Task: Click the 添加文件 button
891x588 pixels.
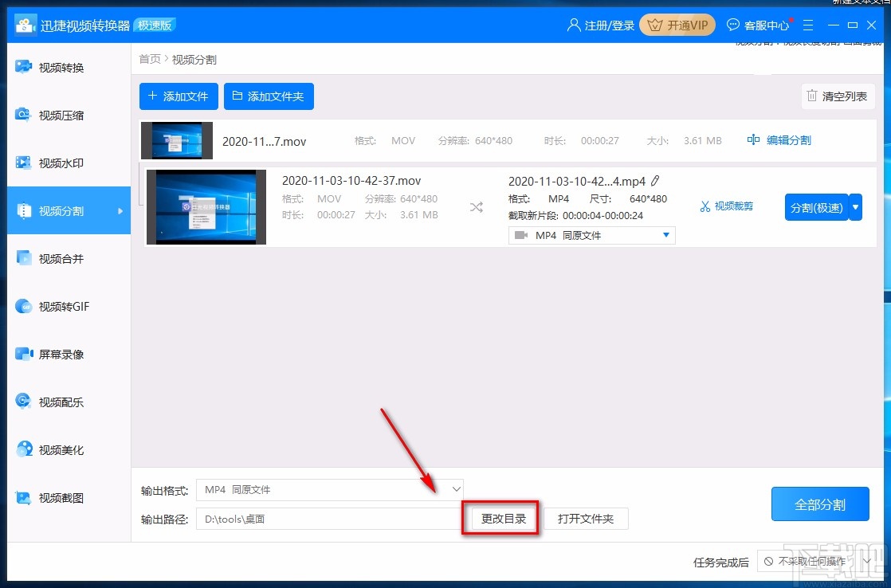Action: click(x=179, y=96)
